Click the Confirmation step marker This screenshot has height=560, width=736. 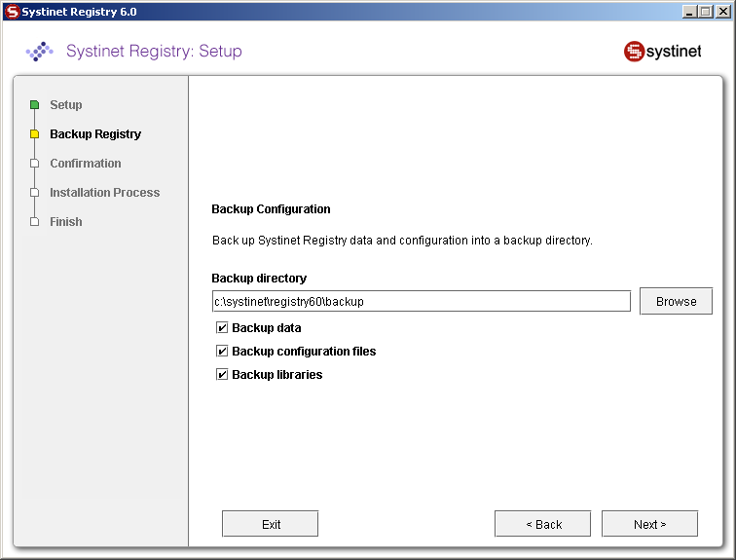coord(34,164)
